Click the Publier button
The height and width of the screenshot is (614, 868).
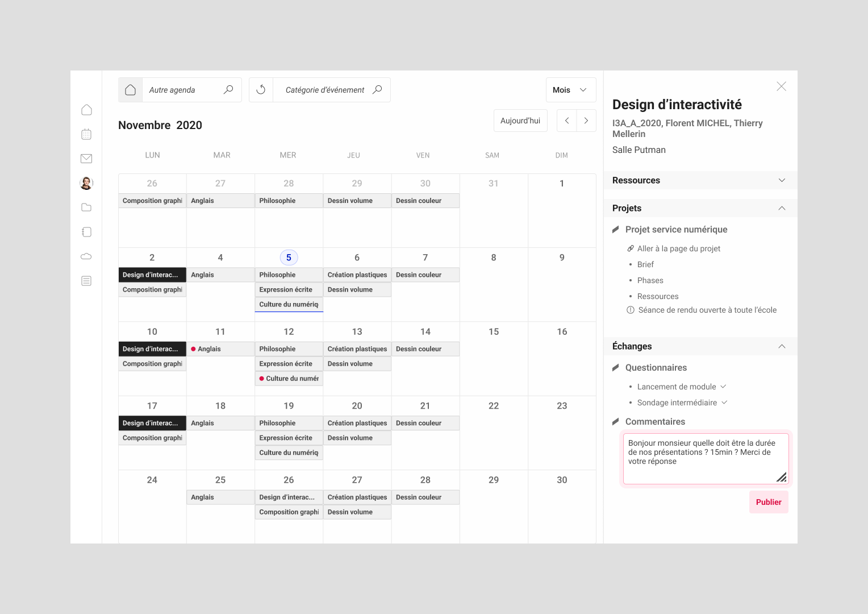click(769, 502)
